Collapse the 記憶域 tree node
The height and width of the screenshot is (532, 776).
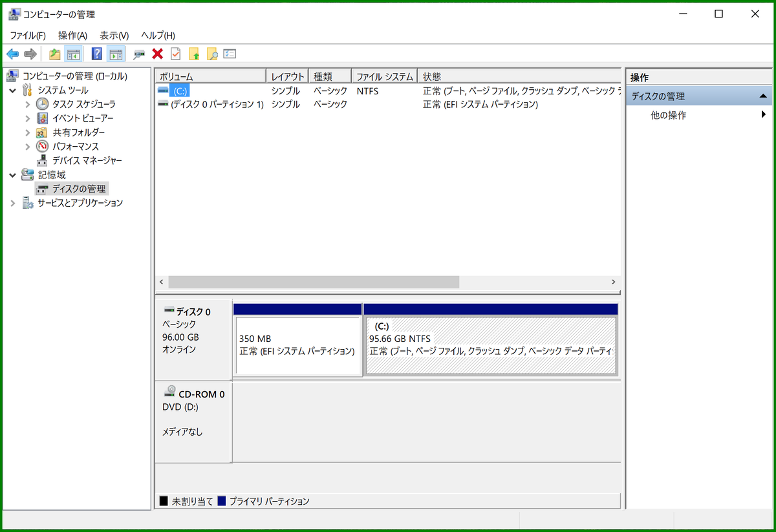point(13,175)
